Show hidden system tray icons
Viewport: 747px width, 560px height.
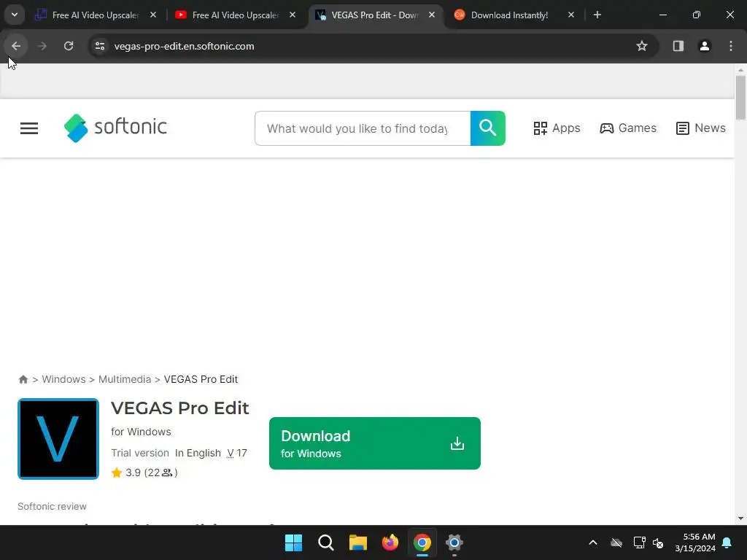(592, 542)
